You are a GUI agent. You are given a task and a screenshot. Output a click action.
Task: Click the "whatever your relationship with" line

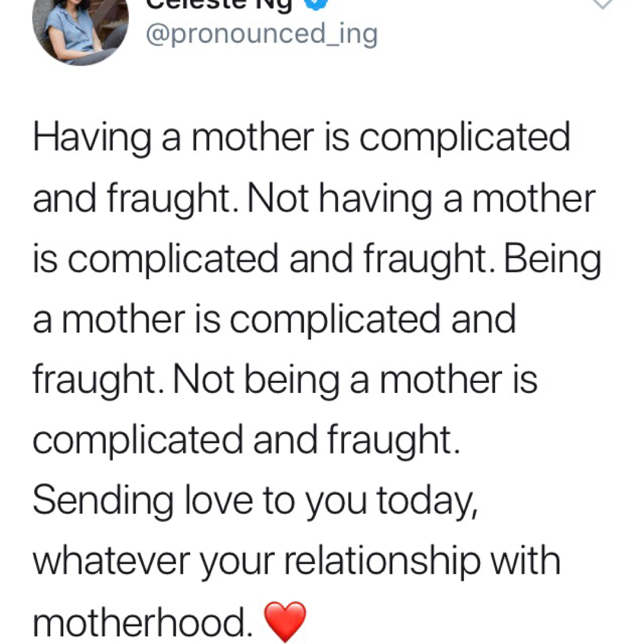point(296,561)
